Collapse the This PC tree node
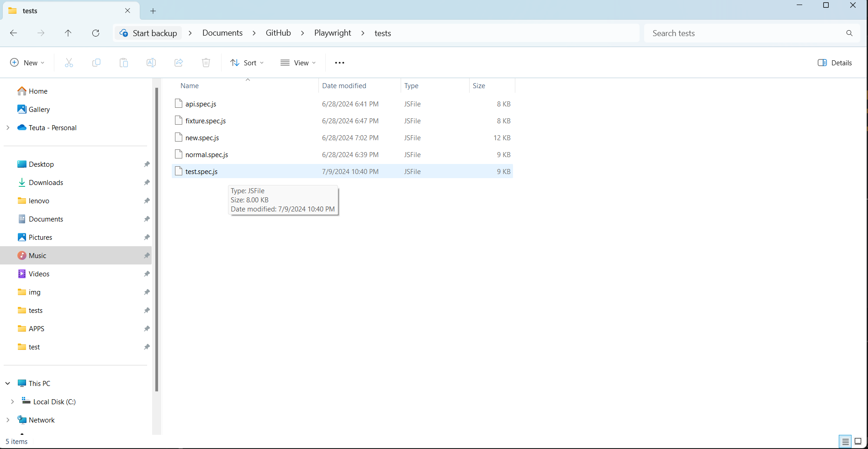 tap(8, 383)
